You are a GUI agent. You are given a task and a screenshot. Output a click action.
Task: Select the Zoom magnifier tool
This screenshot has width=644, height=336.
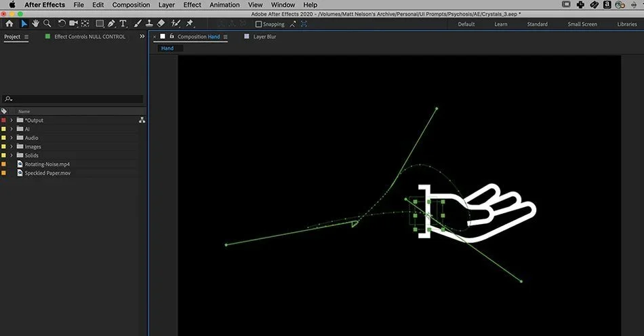point(47,24)
